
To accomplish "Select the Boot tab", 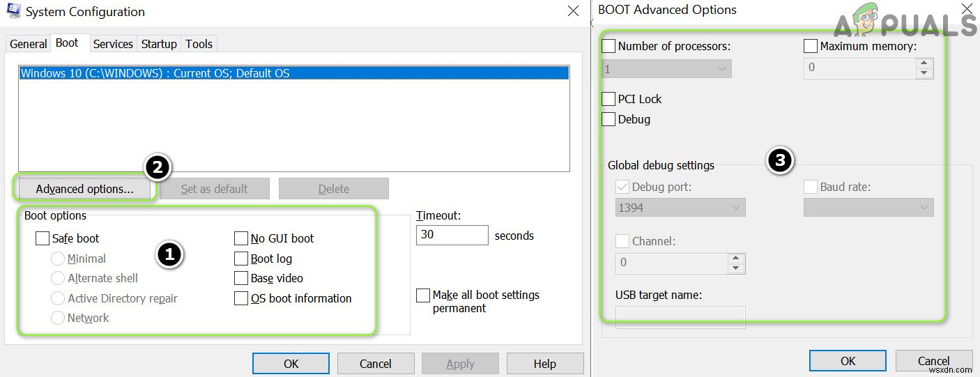I will [x=67, y=43].
